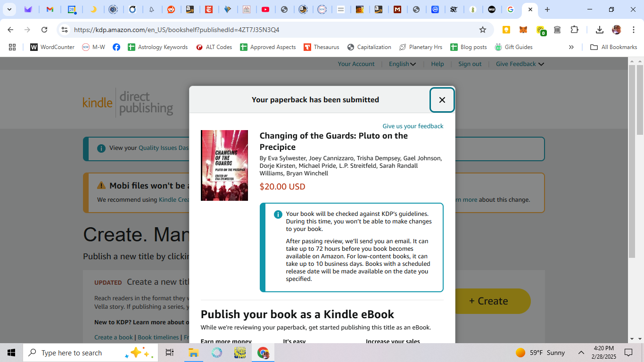Open File Explorer from the taskbar
644x362 pixels.
[x=193, y=353]
